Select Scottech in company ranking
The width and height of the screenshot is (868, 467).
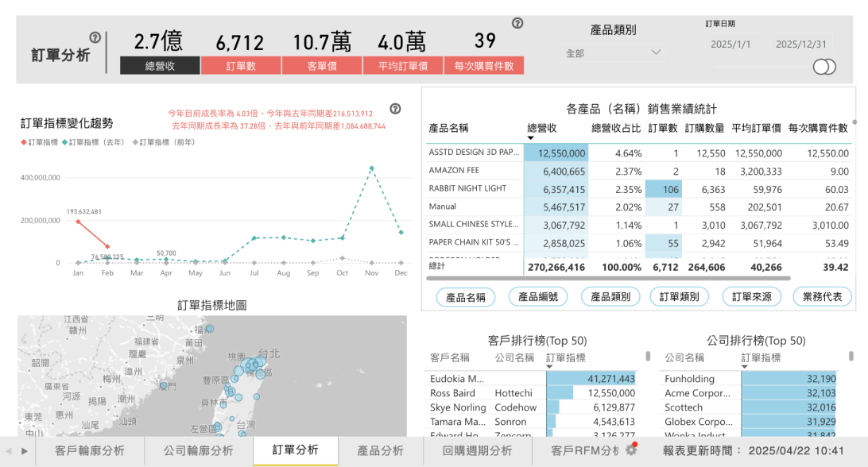click(750, 407)
